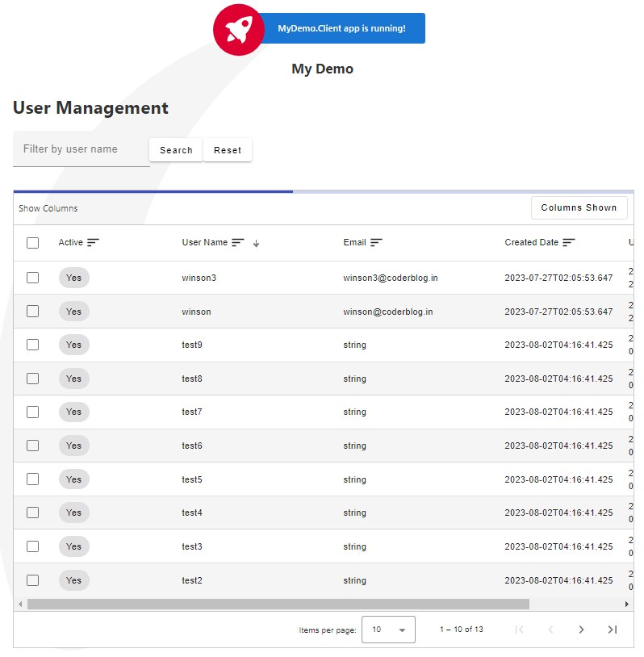Click the created date in test6 row
Viewport: 644px width, 657px height.
[x=558, y=446]
